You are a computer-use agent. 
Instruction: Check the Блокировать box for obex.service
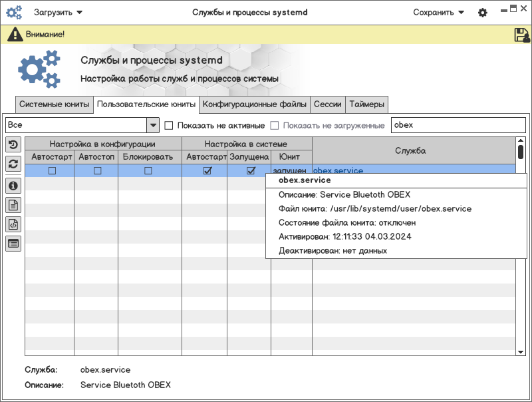148,171
